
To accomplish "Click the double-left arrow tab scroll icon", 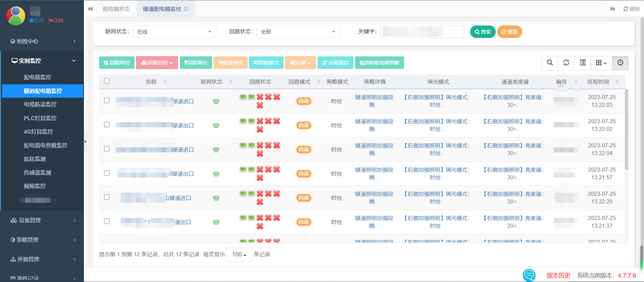I will click(x=90, y=9).
